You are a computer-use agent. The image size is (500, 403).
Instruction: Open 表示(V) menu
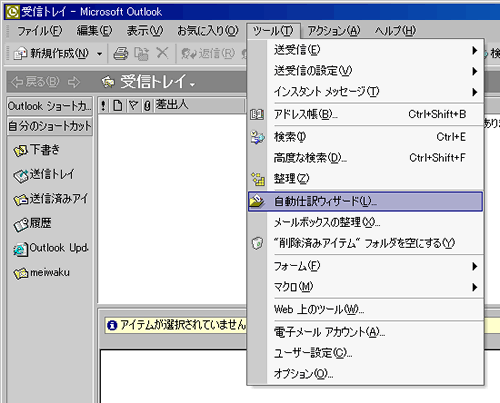pyautogui.click(x=145, y=31)
